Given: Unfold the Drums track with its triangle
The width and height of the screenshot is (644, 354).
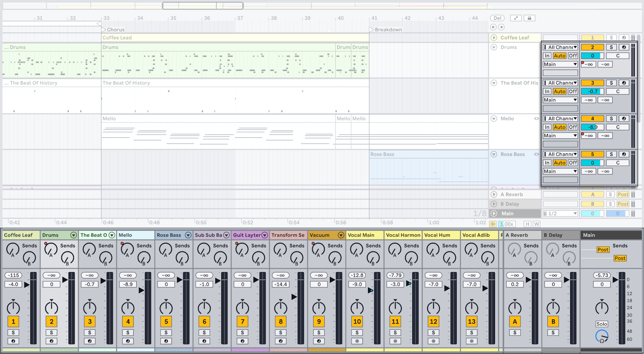Looking at the screenshot, I should (493, 47).
